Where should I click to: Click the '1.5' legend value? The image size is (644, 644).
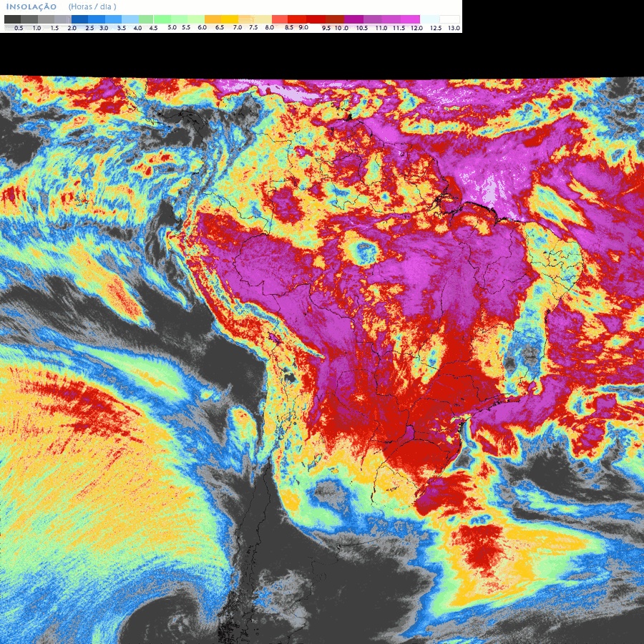[x=54, y=29]
